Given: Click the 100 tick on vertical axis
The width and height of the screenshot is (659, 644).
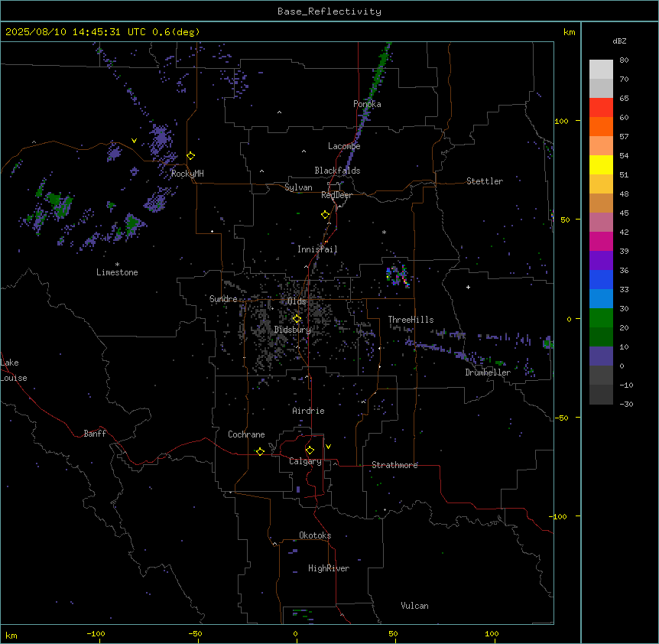Looking at the screenshot, I should click(561, 122).
